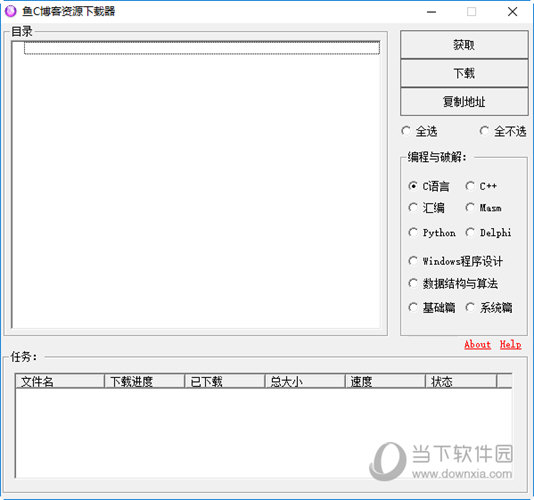Image resolution: width=534 pixels, height=500 pixels.
Task: Click the 文件名 column header
Action: tap(60, 381)
